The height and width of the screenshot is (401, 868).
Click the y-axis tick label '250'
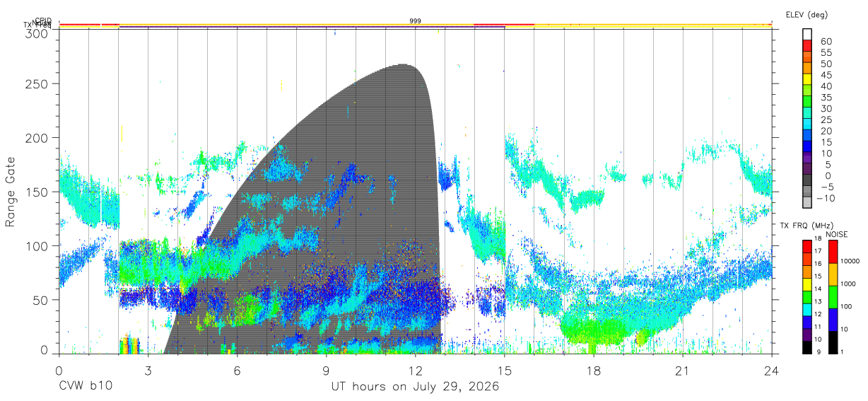pyautogui.click(x=37, y=83)
